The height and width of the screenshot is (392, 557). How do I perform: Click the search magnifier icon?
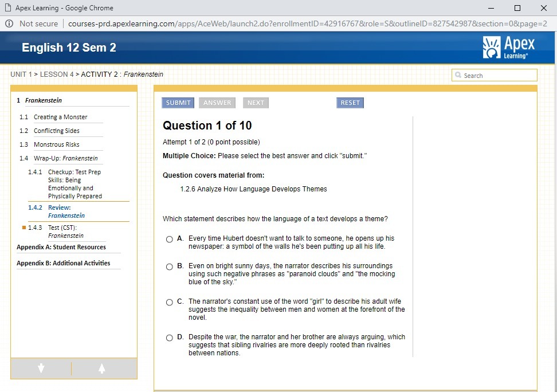(458, 75)
